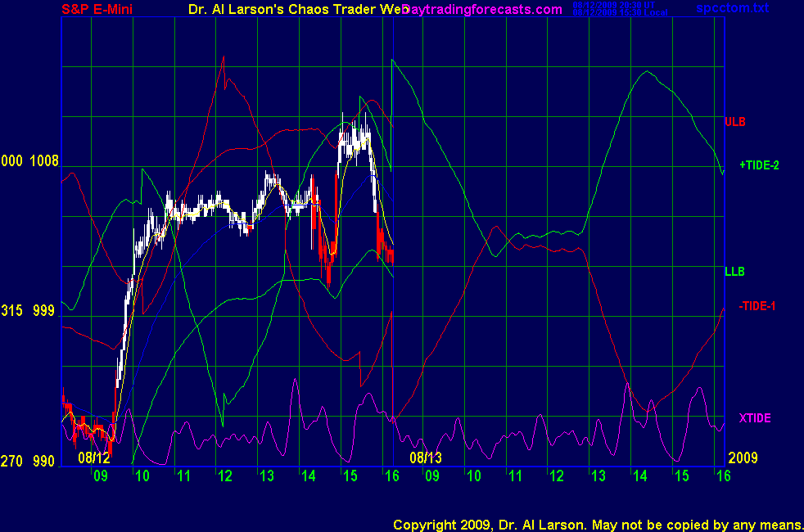
Task: Select the green +TIDE-2 legend label
Action: (758, 165)
